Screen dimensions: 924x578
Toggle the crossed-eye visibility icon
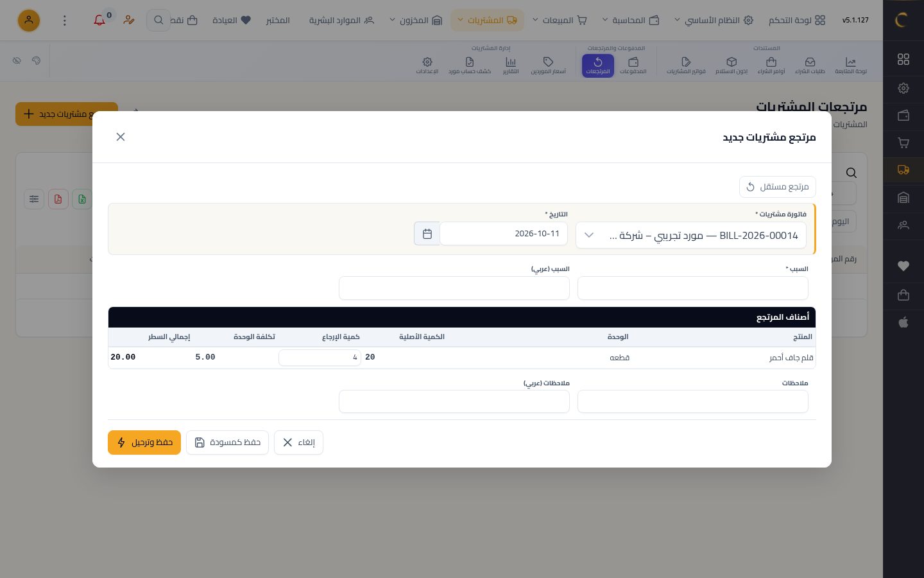pyautogui.click(x=17, y=60)
